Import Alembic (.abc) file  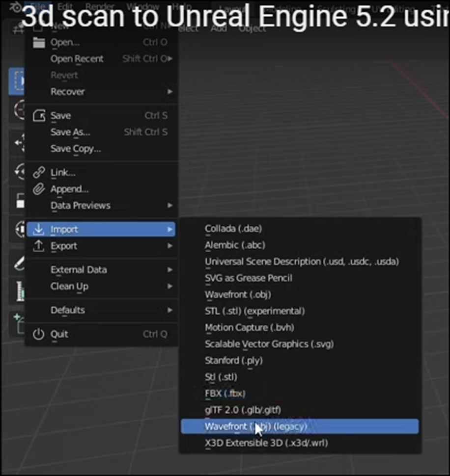click(300, 245)
